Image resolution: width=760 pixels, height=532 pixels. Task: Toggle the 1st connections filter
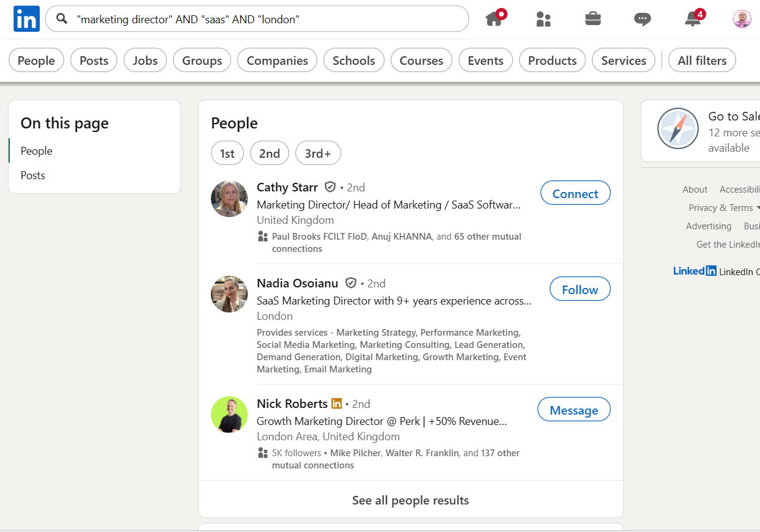(x=227, y=153)
